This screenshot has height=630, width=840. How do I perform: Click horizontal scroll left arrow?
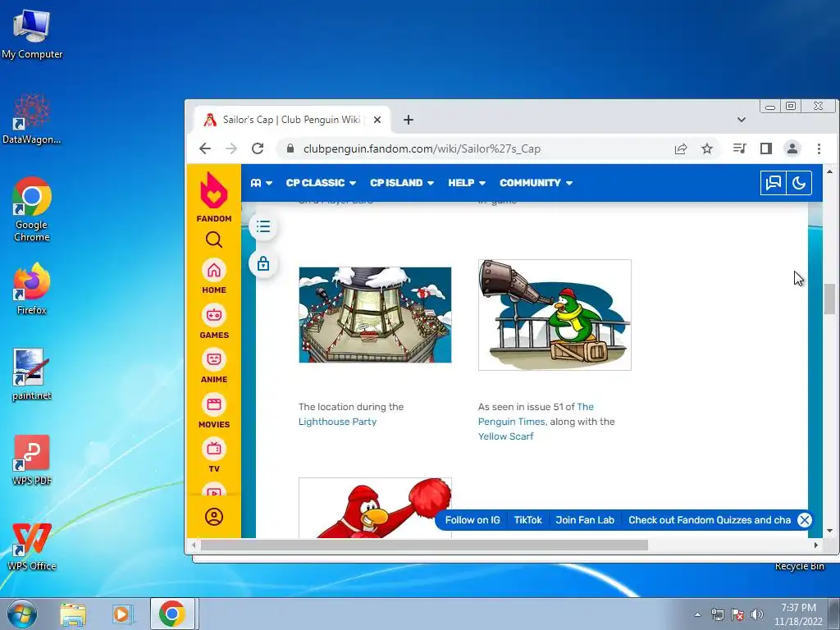point(194,546)
